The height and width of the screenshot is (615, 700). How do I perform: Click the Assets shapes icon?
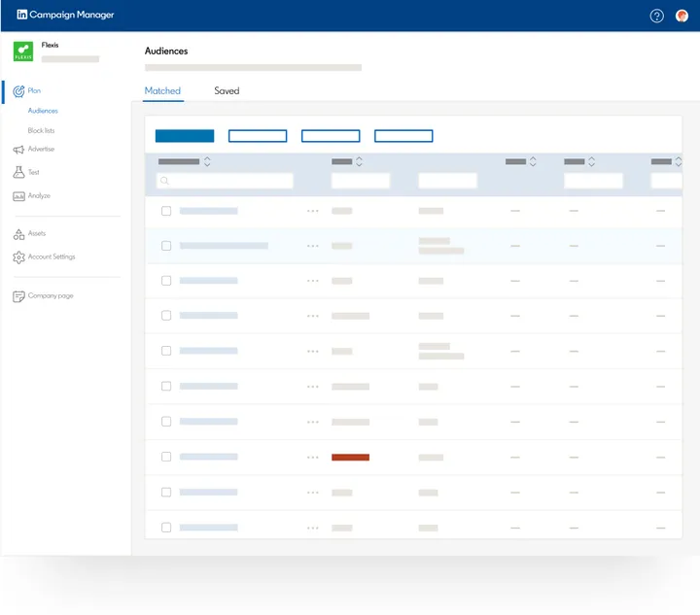click(x=18, y=234)
